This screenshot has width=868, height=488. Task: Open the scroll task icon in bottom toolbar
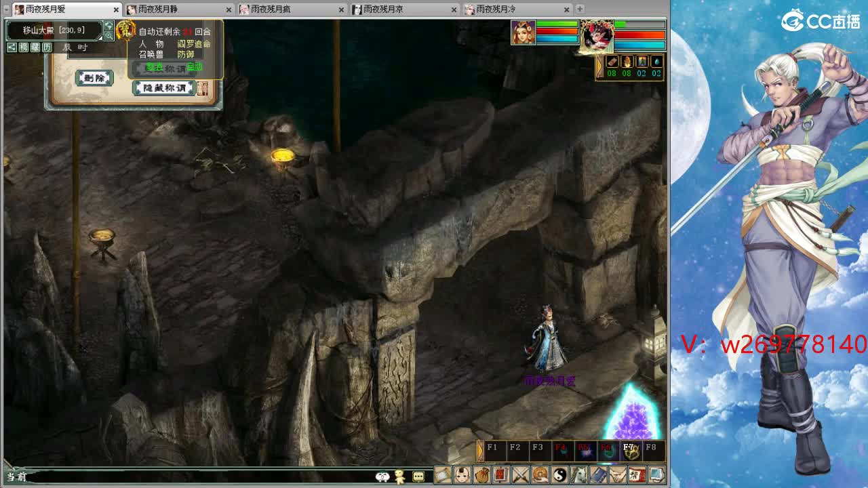(443, 475)
